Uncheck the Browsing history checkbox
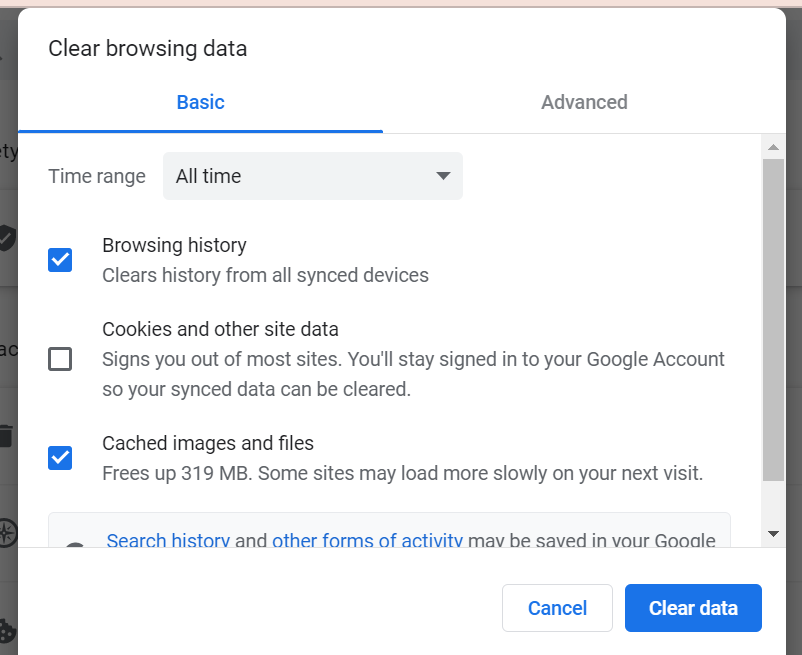Screen dimensions: 802x655 (60, 260)
